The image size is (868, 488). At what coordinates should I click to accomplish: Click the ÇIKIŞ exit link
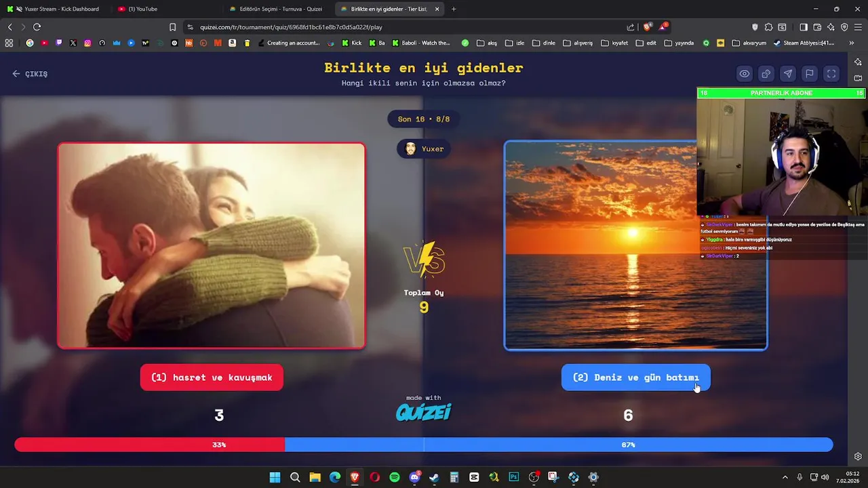[x=30, y=74]
